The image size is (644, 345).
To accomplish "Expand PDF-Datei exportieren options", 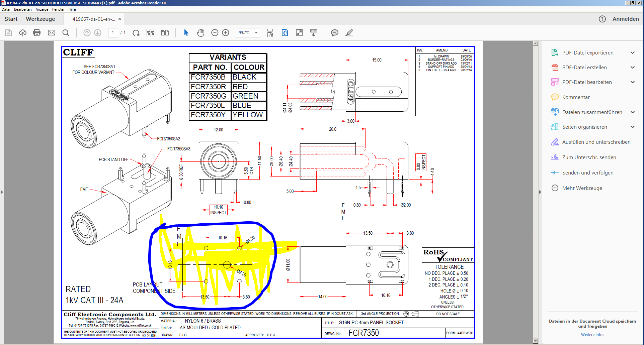I will (x=633, y=53).
